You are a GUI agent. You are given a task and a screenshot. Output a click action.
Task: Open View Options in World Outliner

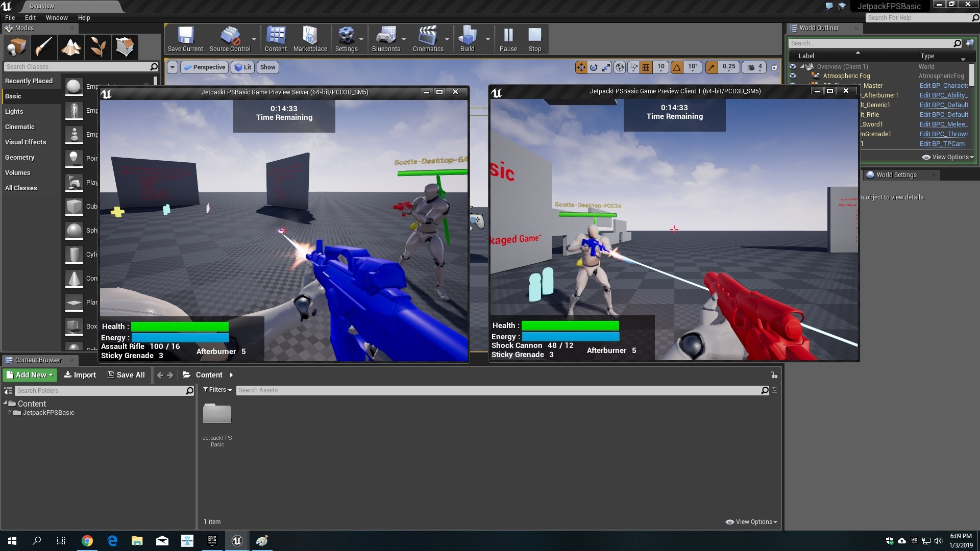tap(947, 157)
